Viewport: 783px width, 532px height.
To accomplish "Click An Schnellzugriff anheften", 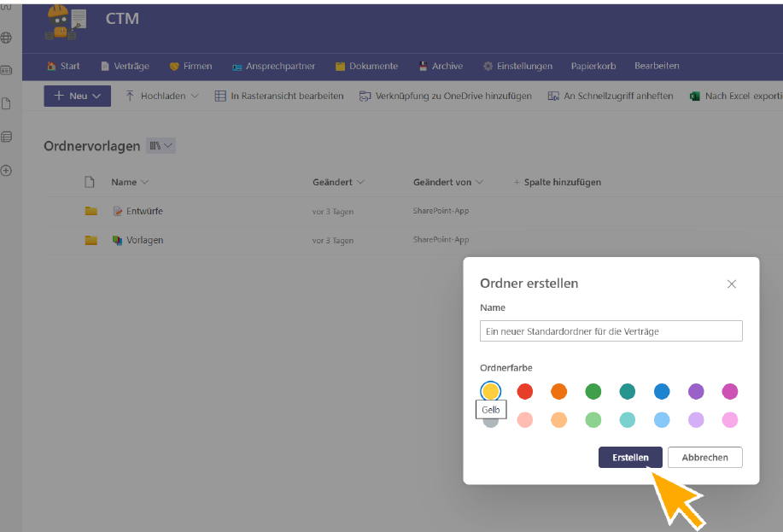I will click(610, 96).
